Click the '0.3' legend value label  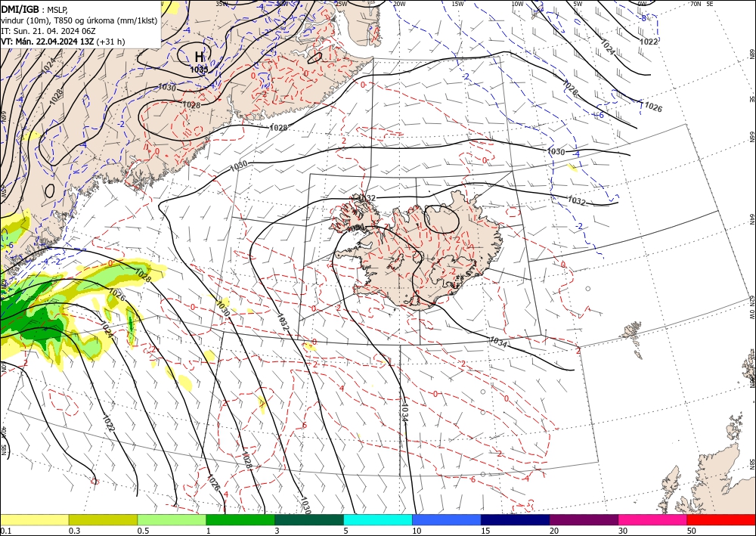74,530
